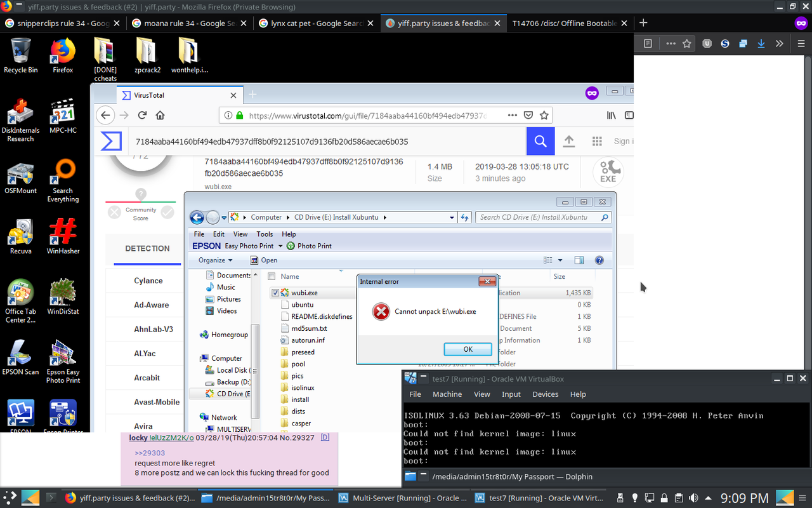Open Search Everything desktop shortcut
812x508 pixels.
(x=63, y=182)
